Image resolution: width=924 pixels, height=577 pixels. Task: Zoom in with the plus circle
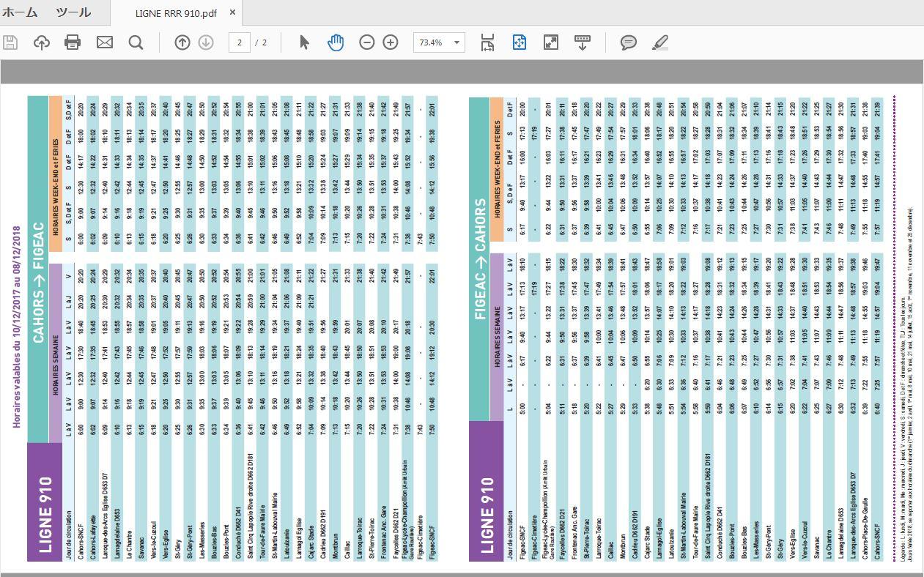[391, 42]
